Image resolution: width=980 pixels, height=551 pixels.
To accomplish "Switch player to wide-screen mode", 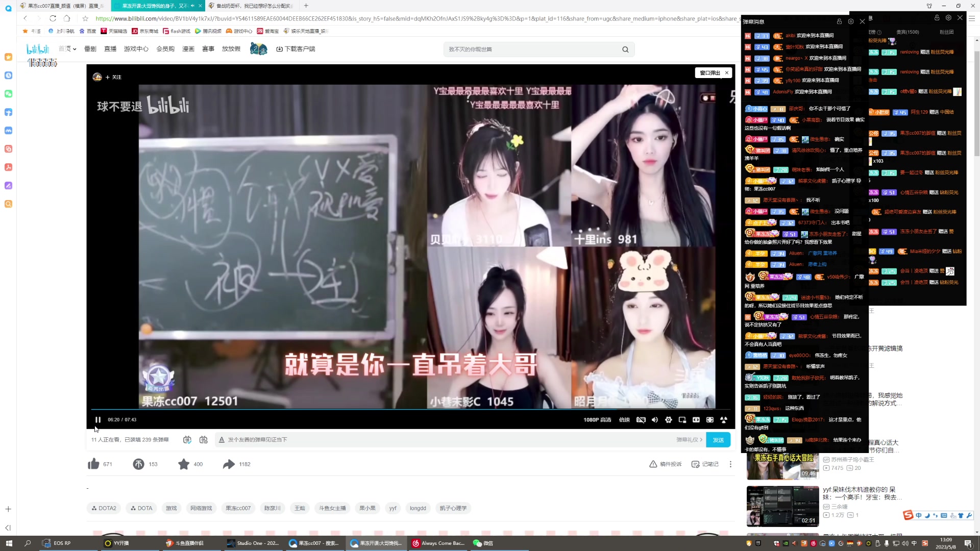I will point(696,420).
